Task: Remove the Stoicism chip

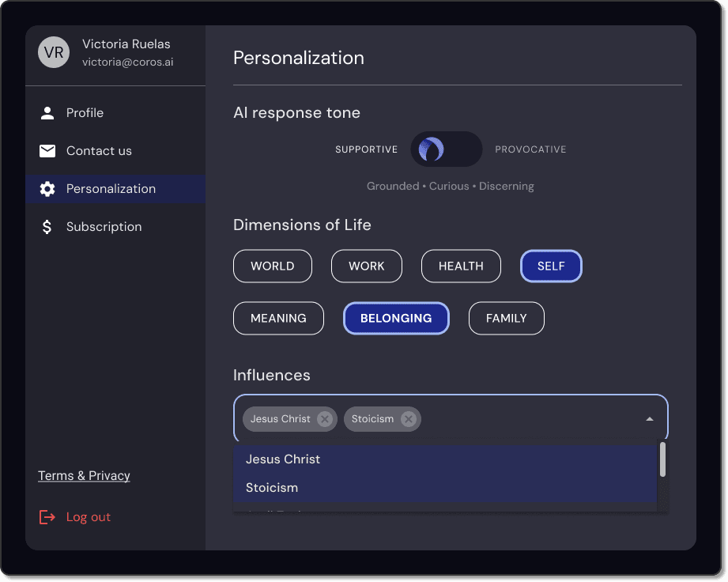Action: click(409, 419)
